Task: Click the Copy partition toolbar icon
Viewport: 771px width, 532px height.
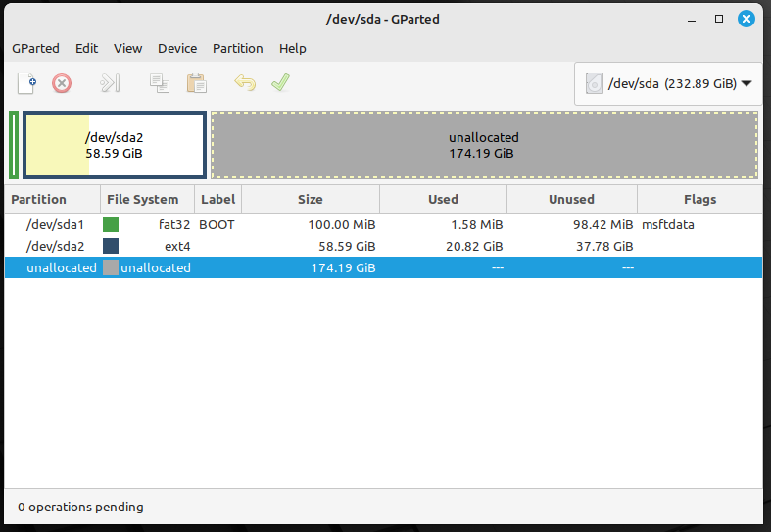Action: coord(160,83)
